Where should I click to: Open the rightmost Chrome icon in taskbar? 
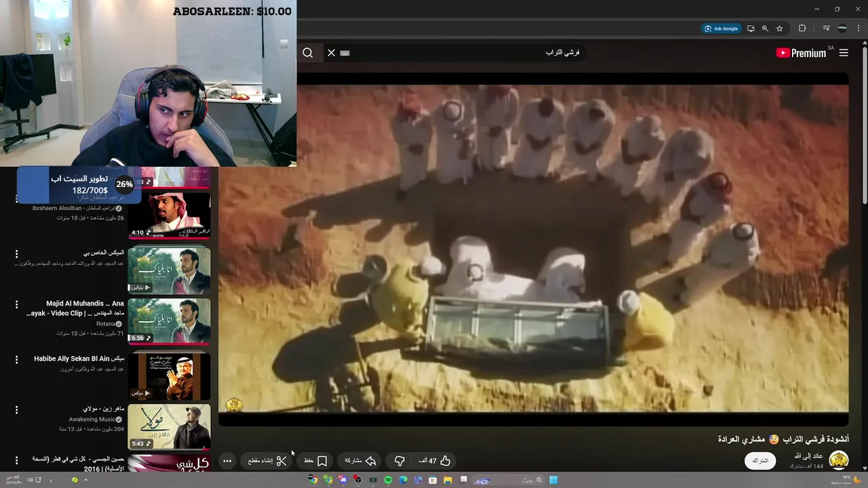[328, 480]
